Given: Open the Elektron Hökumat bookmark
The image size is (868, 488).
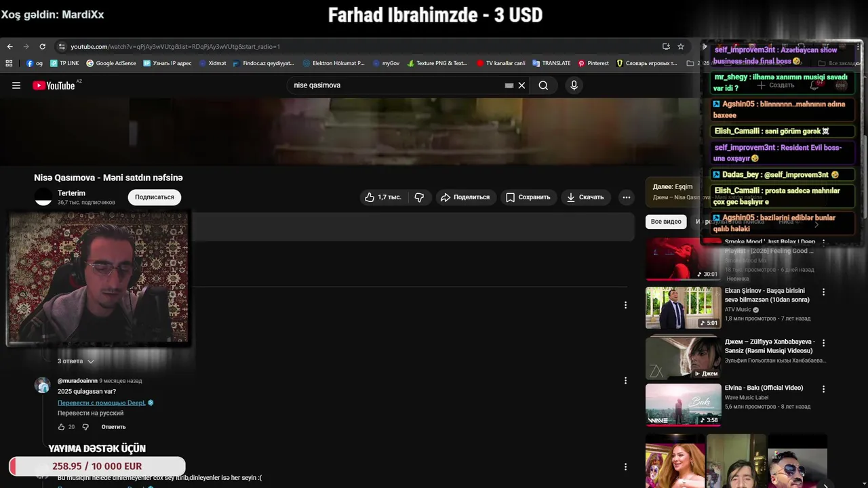Looking at the screenshot, I should coord(334,63).
